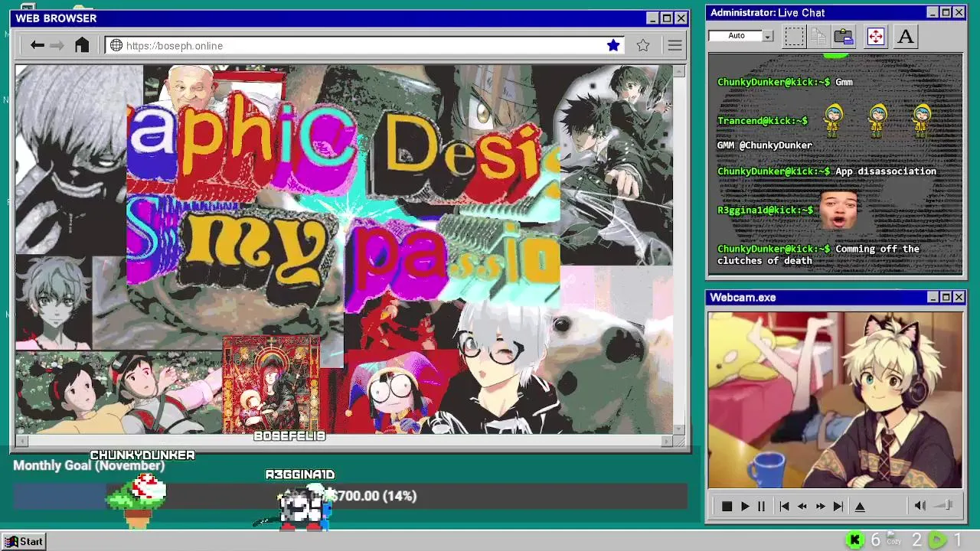Viewport: 980px width, 551px height.
Task: Click play in Webcam.exe player
Action: (744, 506)
